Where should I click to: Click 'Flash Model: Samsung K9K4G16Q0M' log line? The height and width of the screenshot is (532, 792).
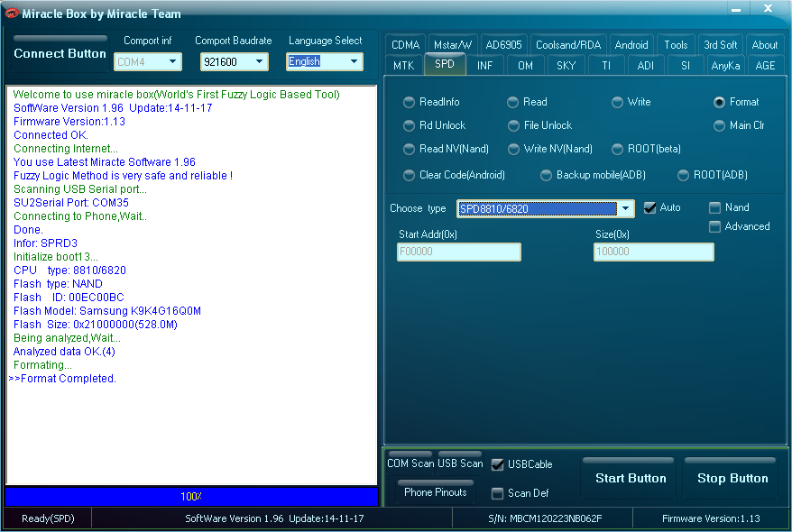click(107, 311)
